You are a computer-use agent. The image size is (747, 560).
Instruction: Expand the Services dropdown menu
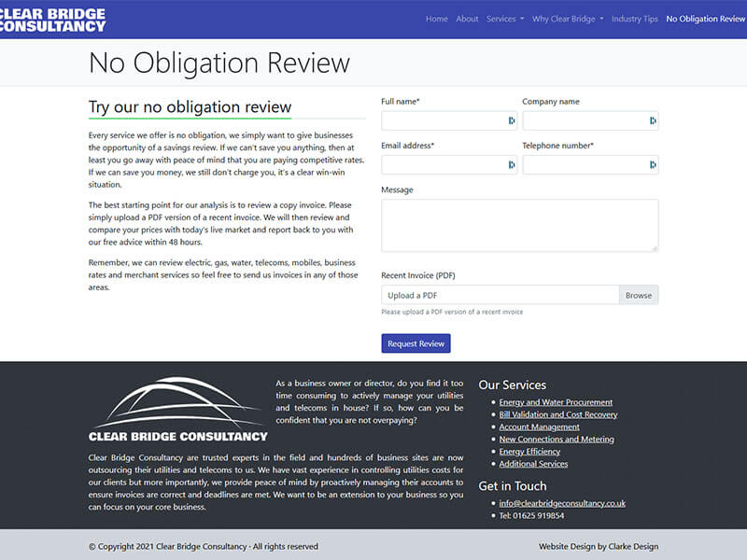[505, 19]
